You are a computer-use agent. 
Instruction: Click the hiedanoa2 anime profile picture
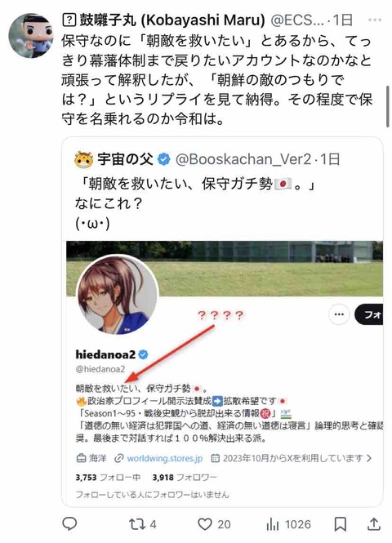point(117,295)
